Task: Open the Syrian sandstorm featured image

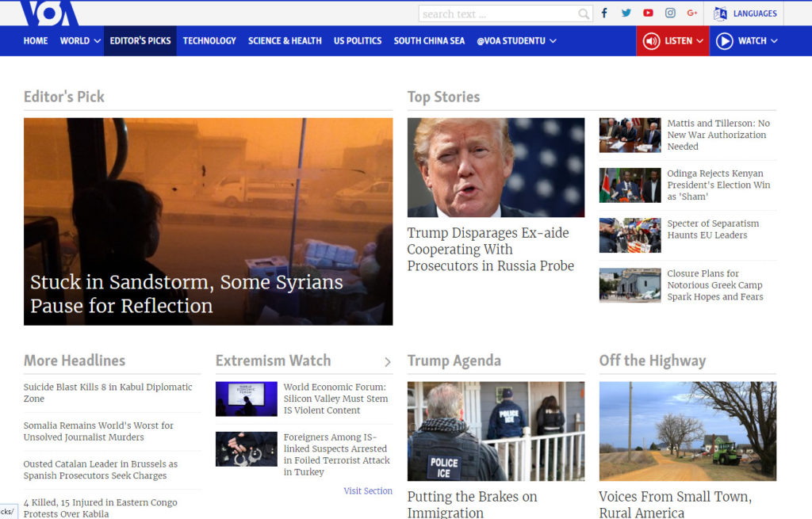Action: click(x=209, y=222)
